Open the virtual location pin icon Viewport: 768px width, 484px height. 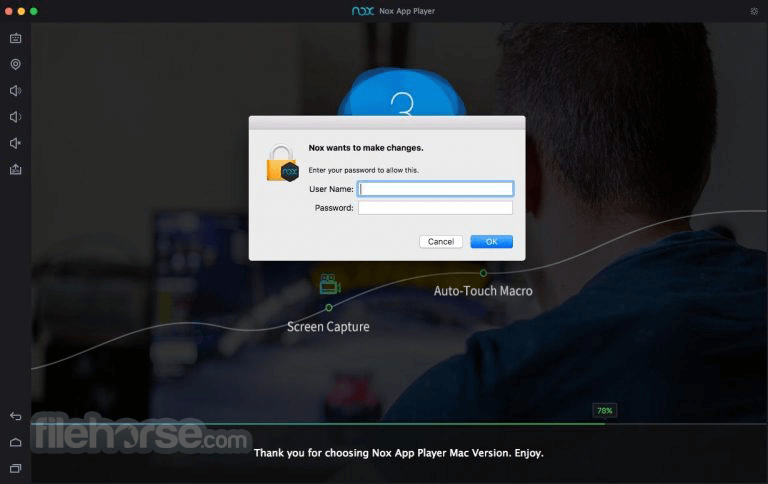(16, 64)
